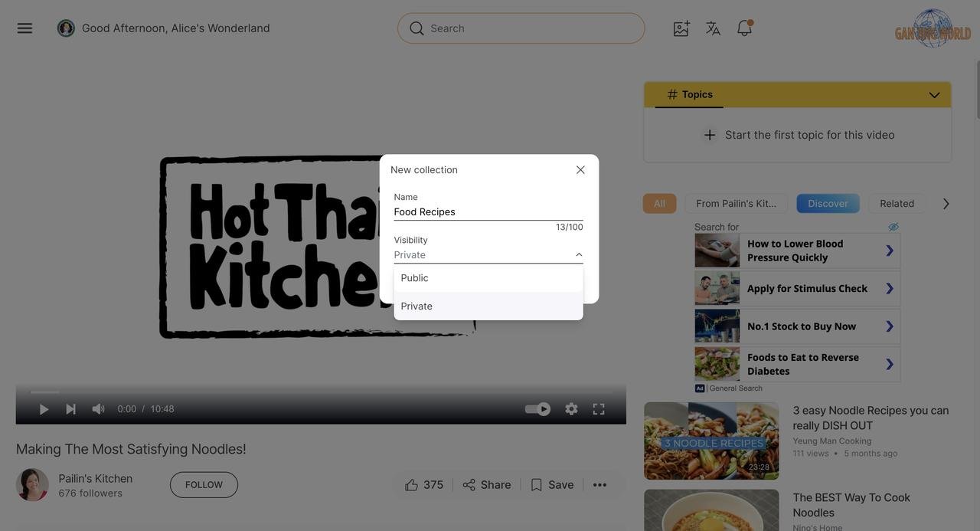The width and height of the screenshot is (980, 531).
Task: Enter fullscreen video mode
Action: point(599,409)
